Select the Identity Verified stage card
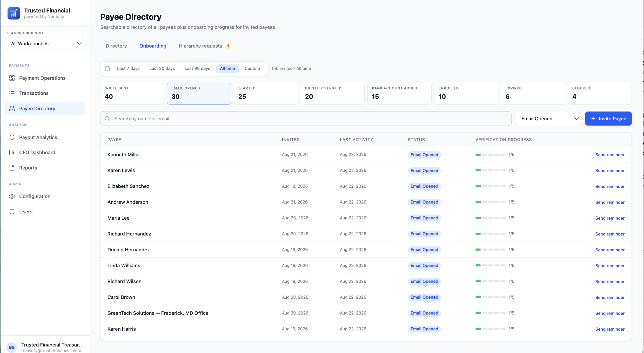 [x=333, y=94]
